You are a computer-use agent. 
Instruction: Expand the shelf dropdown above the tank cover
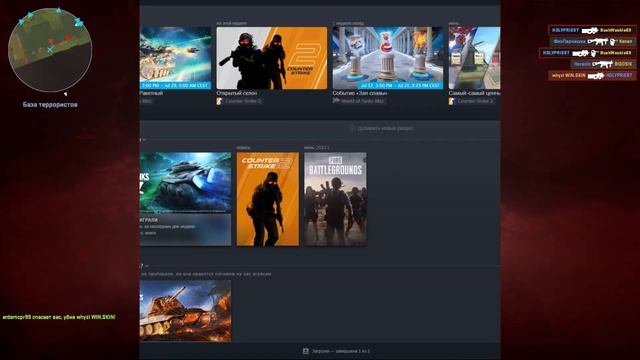coord(146,266)
